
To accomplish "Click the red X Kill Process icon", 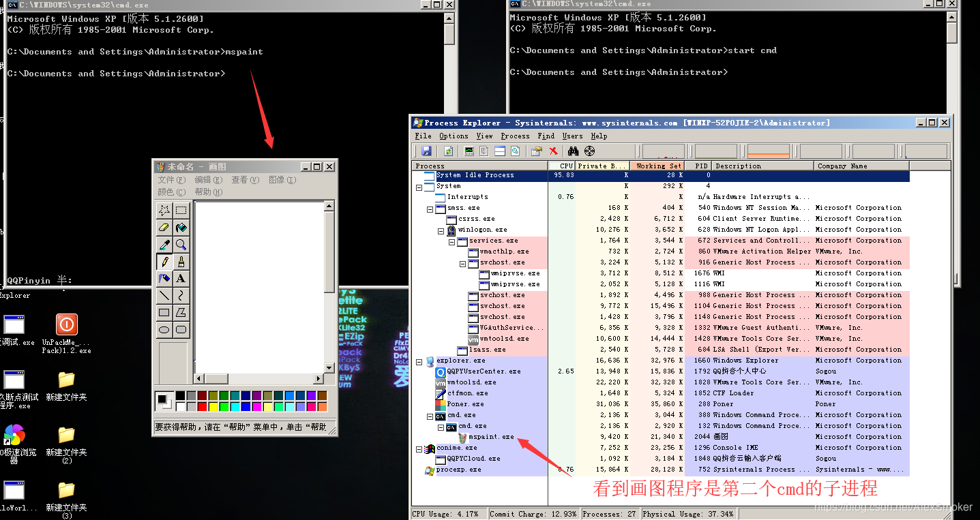I will coord(553,151).
